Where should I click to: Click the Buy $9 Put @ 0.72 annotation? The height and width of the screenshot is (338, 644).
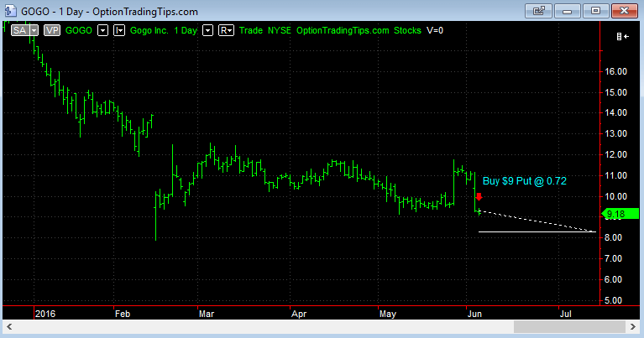click(525, 181)
